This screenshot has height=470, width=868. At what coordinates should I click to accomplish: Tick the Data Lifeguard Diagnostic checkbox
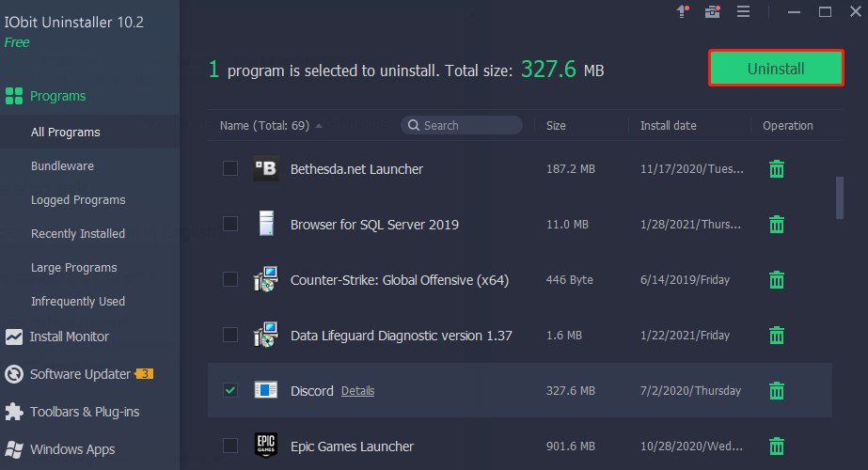click(x=230, y=335)
